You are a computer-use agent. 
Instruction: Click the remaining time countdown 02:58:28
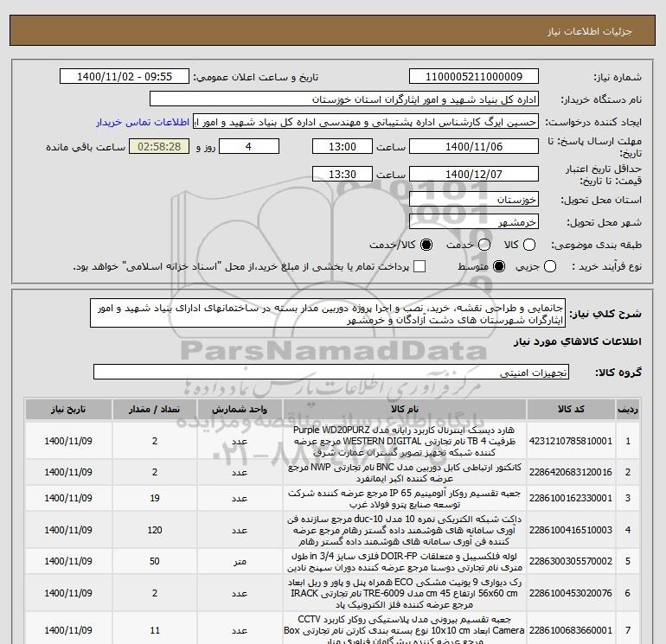[x=159, y=146]
